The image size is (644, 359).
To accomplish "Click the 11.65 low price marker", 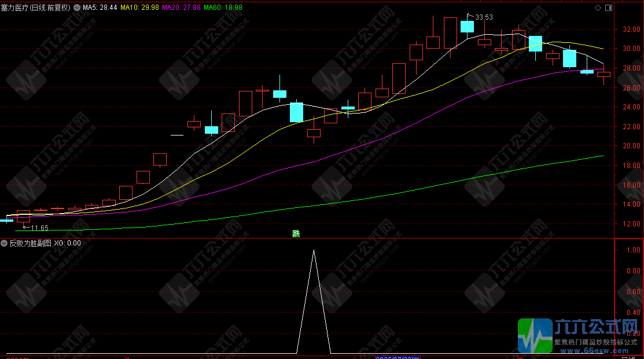I will (x=38, y=228).
